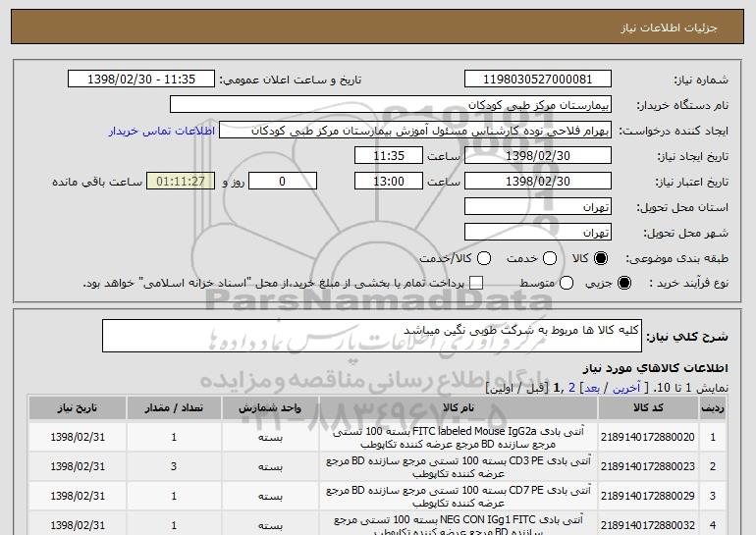Toggle the اسناد خزانه اسلامی payment checkbox
The width and height of the screenshot is (756, 535).
476,283
